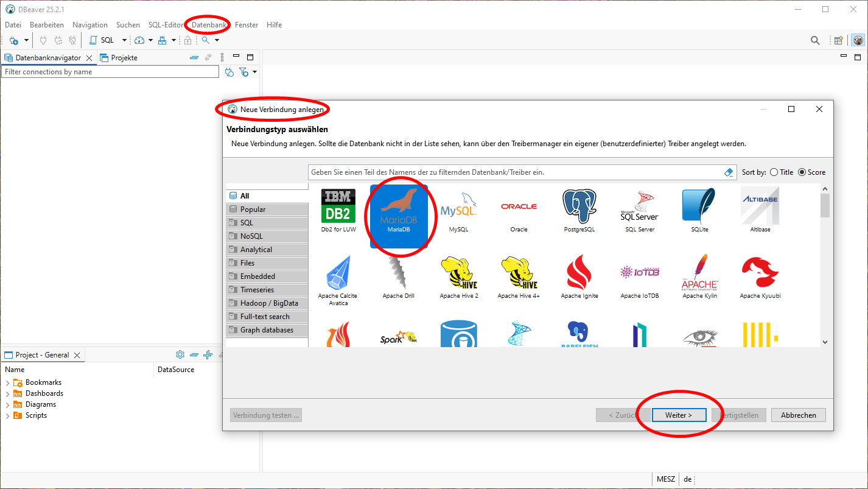This screenshot has height=489, width=868.
Task: Open the SQL-Editor menu
Action: pyautogui.click(x=166, y=25)
